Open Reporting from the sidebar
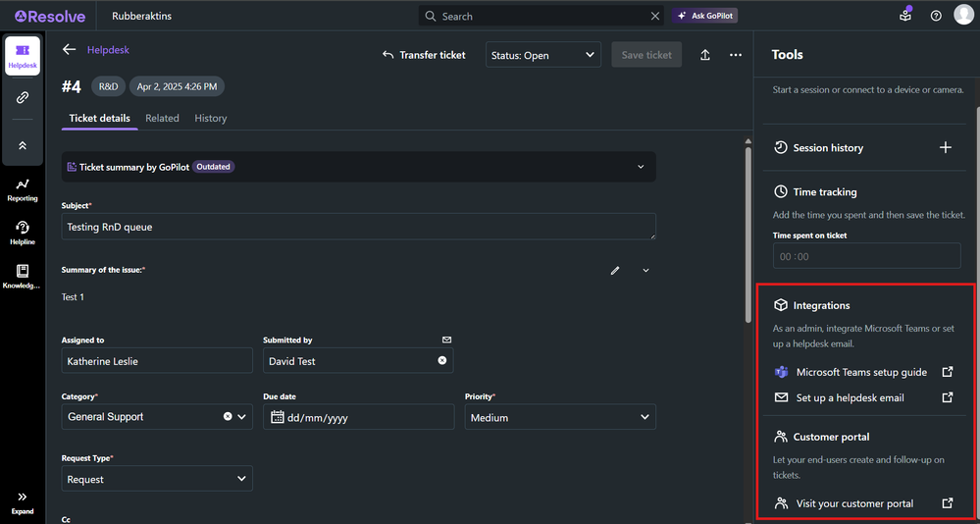Image resolution: width=980 pixels, height=524 pixels. [x=23, y=189]
